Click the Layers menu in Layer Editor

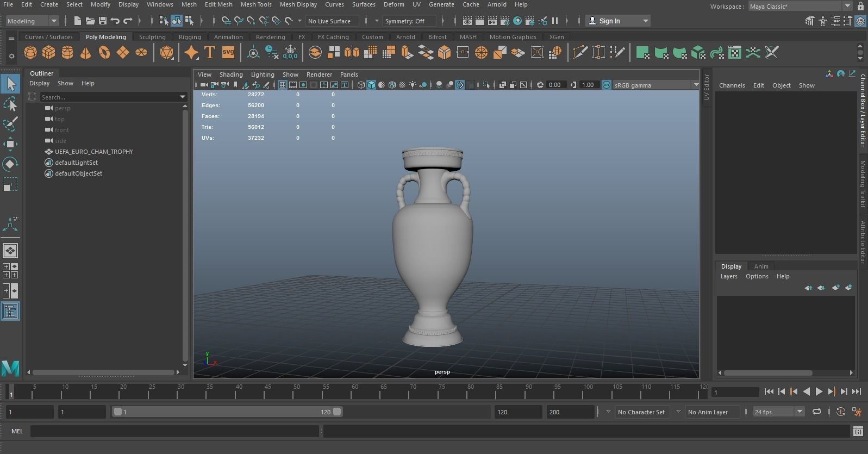pos(729,276)
